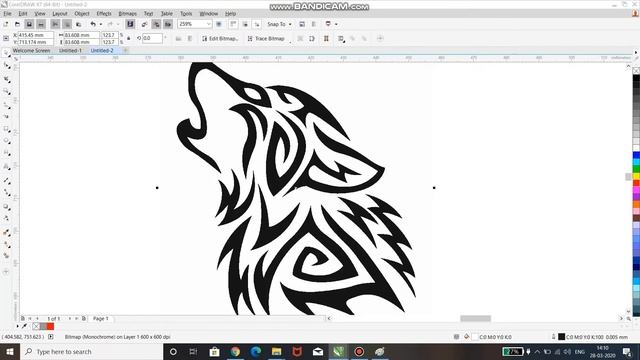The image size is (640, 360).
Task: Expand the Undo history dropdown arrow
Action: coord(101,24)
